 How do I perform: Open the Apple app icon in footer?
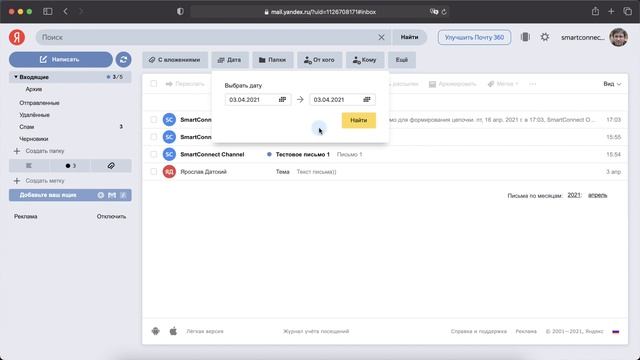pyautogui.click(x=173, y=331)
